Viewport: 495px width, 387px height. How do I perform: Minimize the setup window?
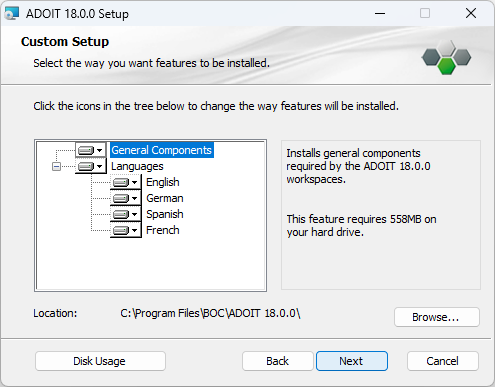(x=380, y=14)
